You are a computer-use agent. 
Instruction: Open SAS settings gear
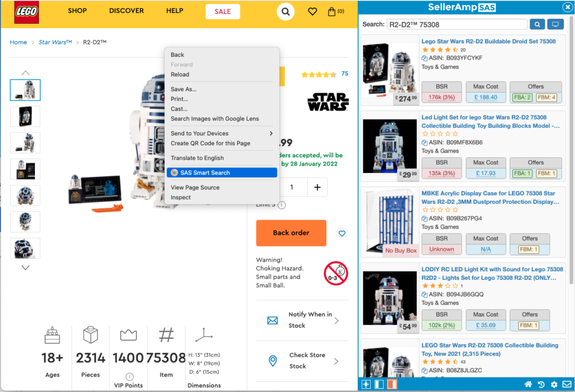coord(554,384)
